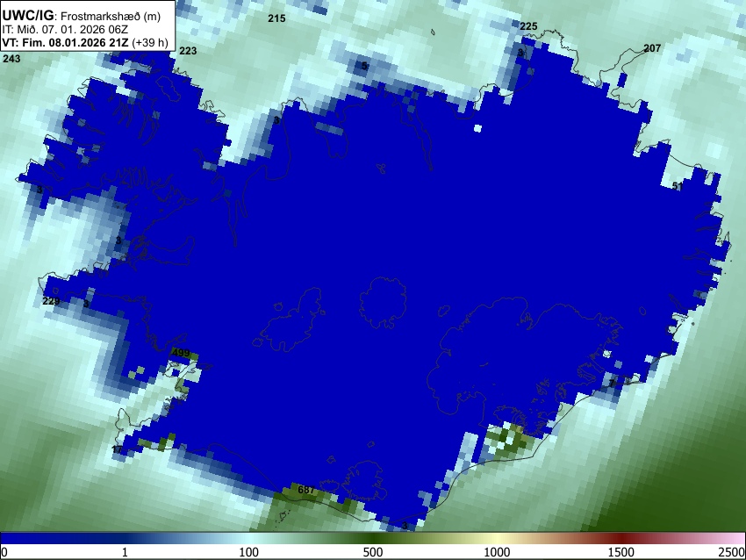Click the map value label 229
The height and width of the screenshot is (560, 746).
[x=51, y=301]
